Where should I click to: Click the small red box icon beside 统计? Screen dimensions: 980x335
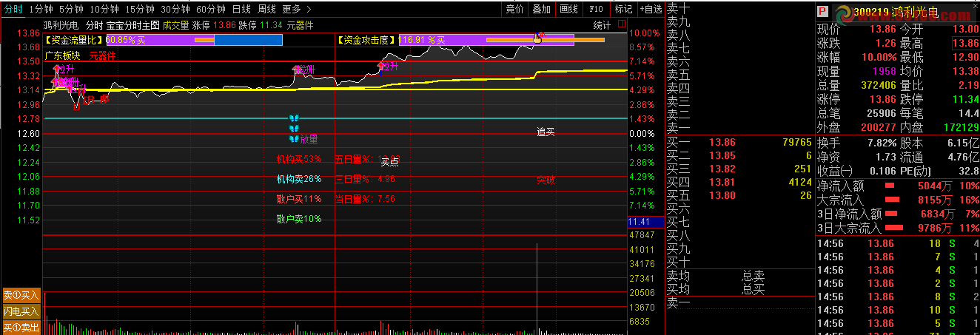click(620, 25)
